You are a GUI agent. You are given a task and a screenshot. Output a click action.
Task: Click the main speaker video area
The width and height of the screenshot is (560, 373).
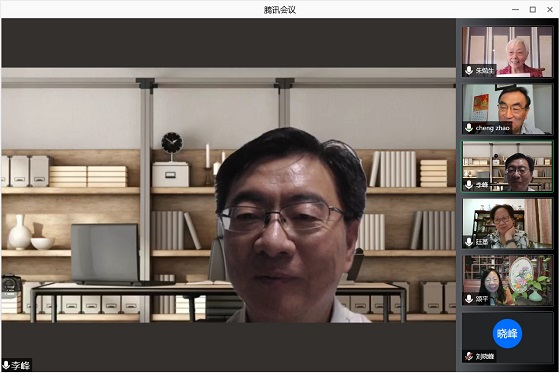point(229,195)
